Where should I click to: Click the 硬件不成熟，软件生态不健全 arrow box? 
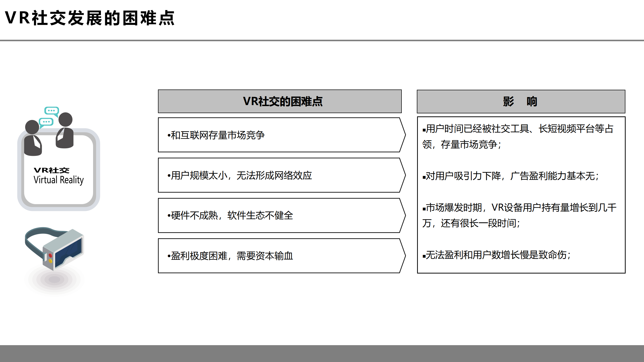[x=282, y=215]
